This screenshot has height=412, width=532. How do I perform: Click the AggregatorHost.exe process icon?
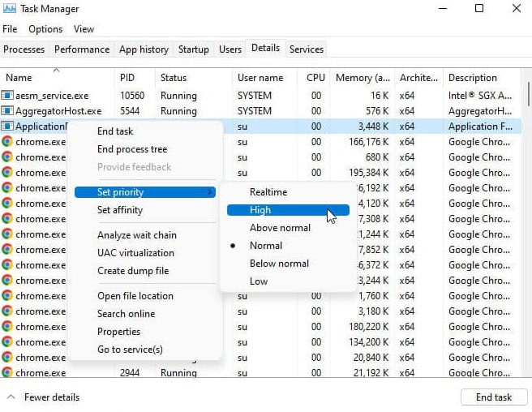[x=7, y=111]
